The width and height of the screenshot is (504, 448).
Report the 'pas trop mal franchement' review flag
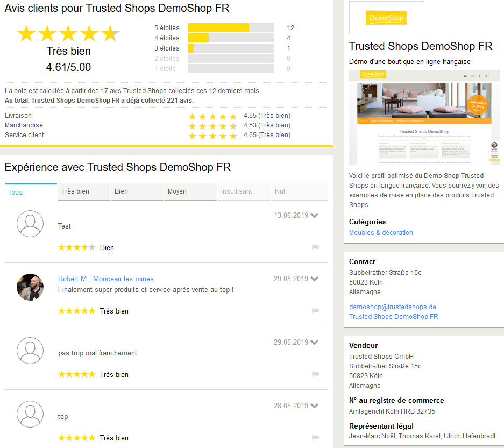coord(315,374)
